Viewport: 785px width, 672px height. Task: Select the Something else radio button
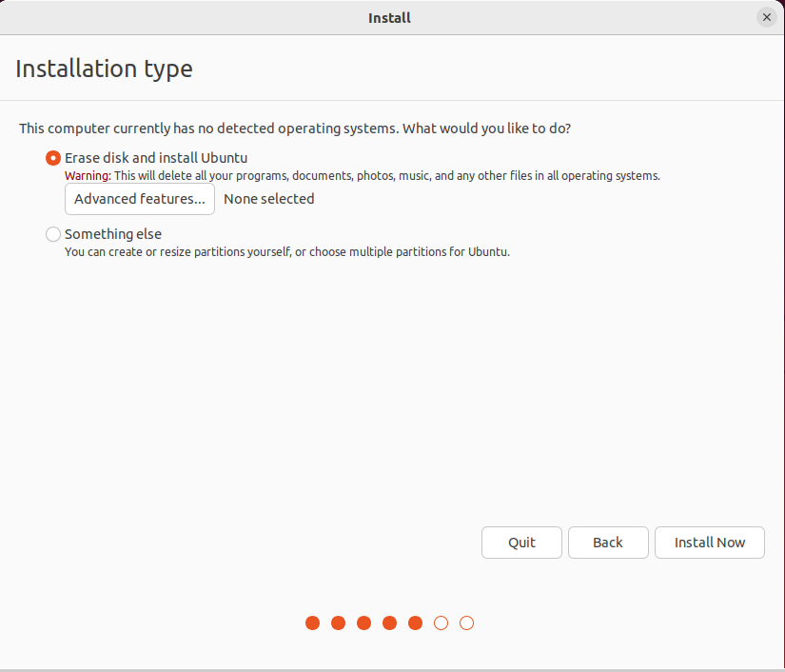[53, 234]
